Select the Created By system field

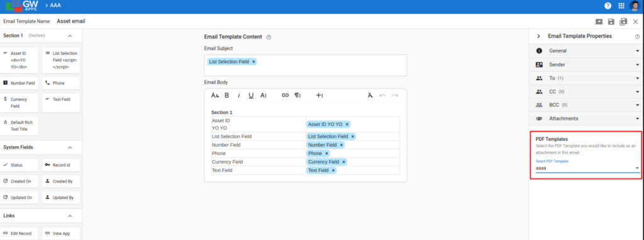(61, 181)
